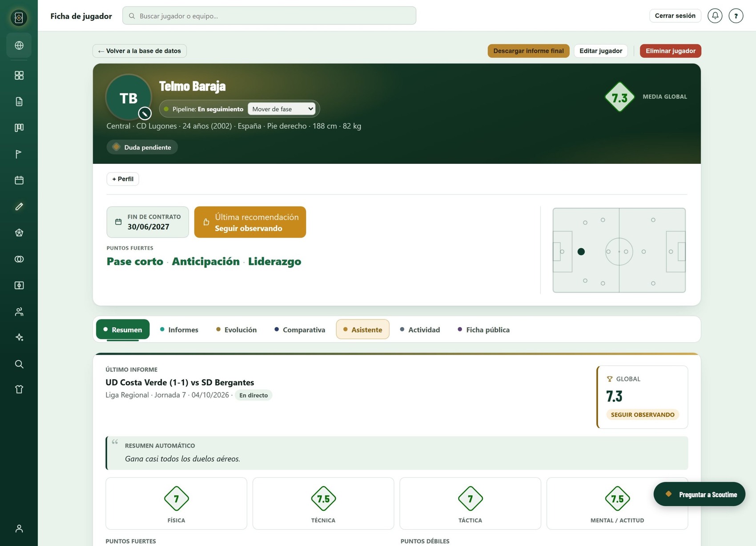Switch to the Actividad tab

(x=420, y=330)
